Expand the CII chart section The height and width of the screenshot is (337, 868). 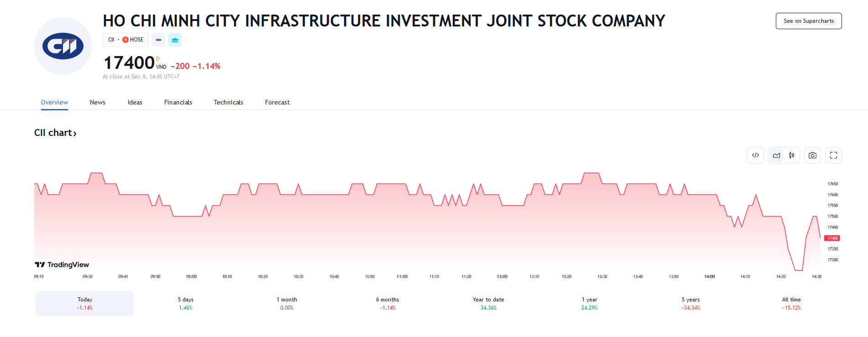56,133
